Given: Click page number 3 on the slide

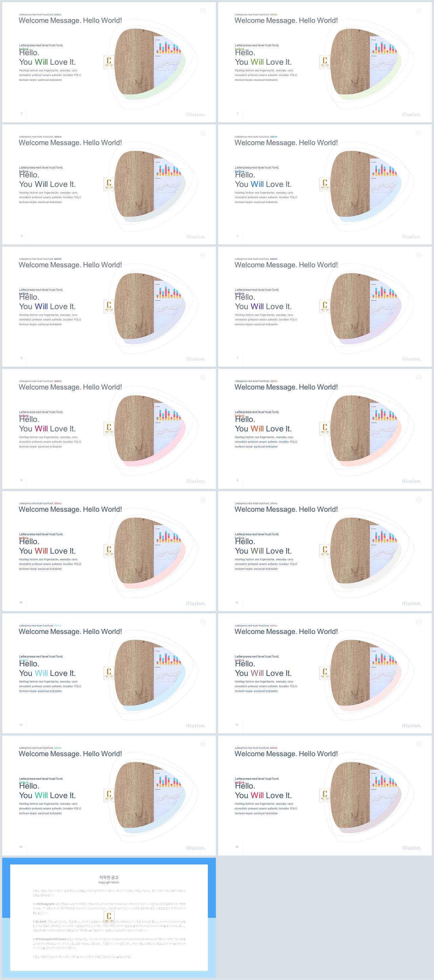Looking at the screenshot, I should (x=237, y=113).
